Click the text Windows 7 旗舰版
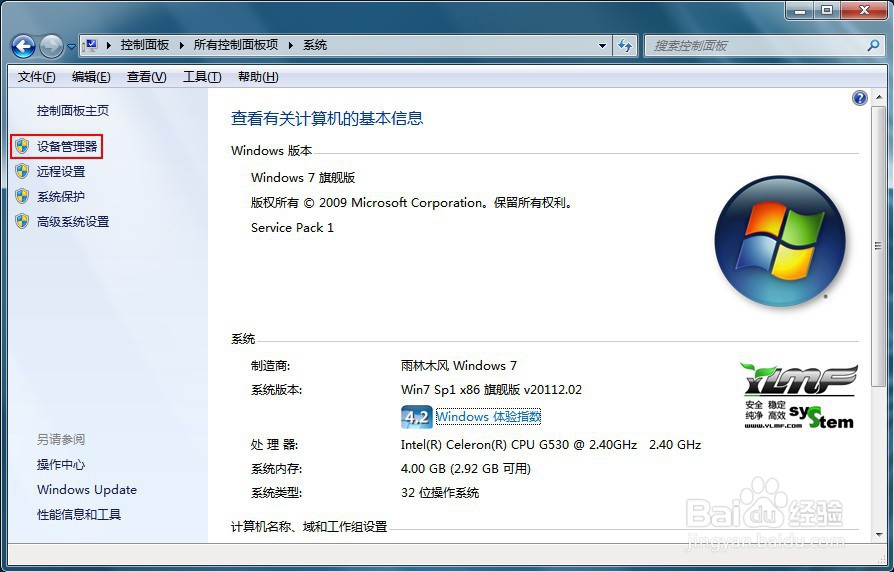This screenshot has width=894, height=572. pyautogui.click(x=303, y=177)
